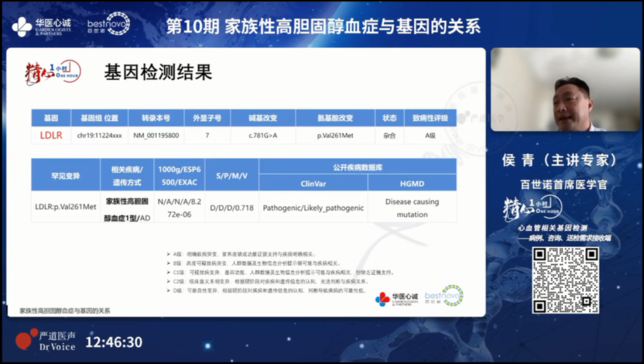
Task: Click the 精心1小时 logo under the speaker name
Action: (x=532, y=210)
